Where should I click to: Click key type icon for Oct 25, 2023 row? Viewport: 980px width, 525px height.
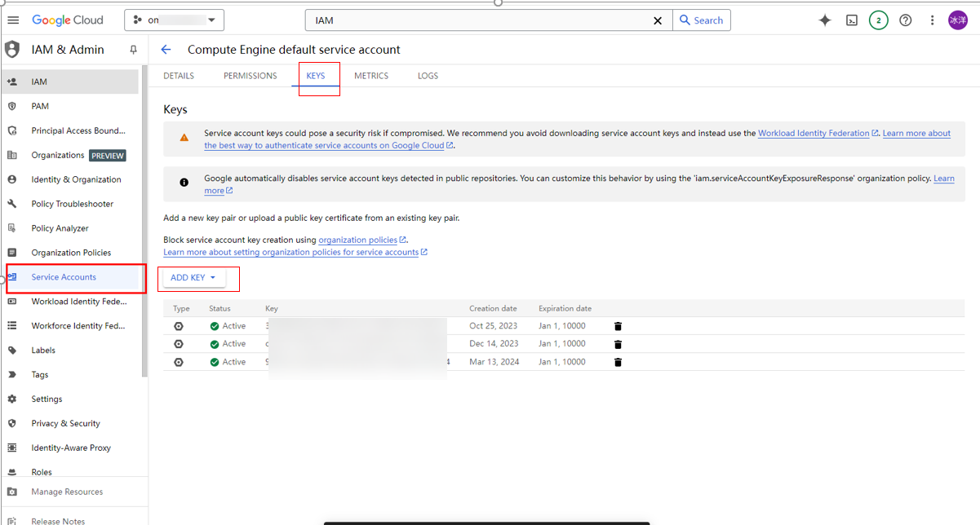(179, 326)
